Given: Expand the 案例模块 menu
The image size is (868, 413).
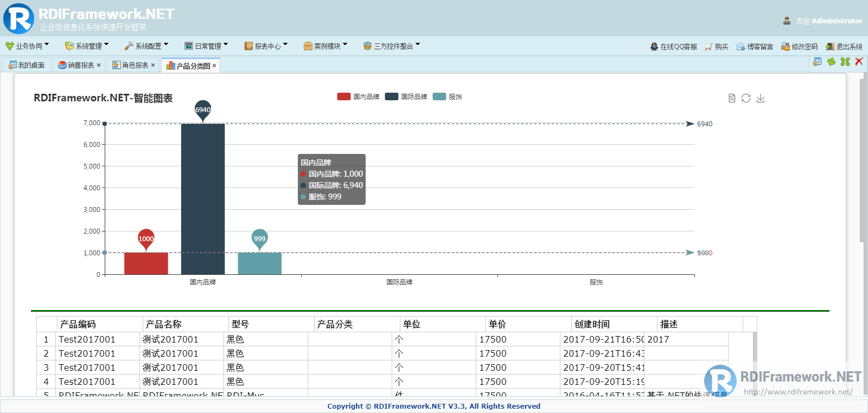Looking at the screenshot, I should pos(325,46).
